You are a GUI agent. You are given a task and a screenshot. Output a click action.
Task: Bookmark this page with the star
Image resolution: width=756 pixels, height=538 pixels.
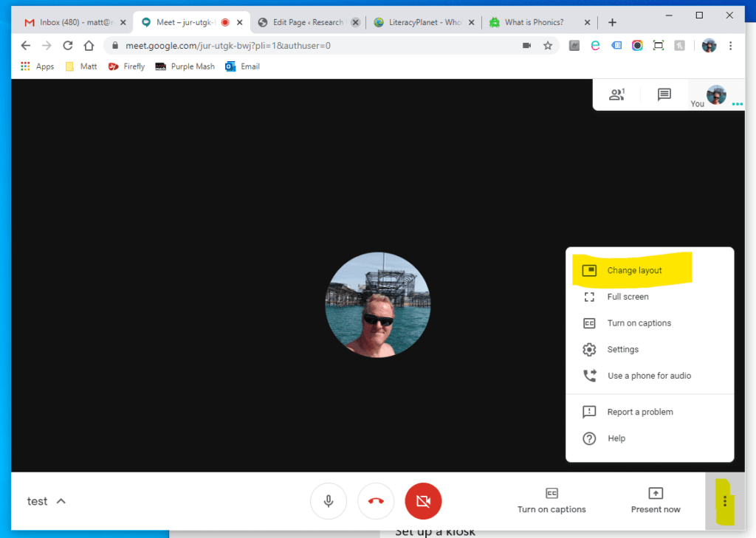point(548,45)
